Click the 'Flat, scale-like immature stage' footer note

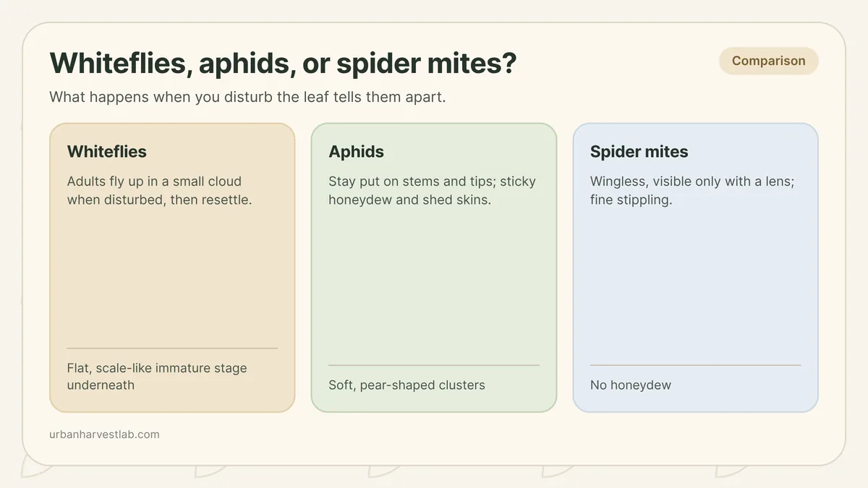157,377
